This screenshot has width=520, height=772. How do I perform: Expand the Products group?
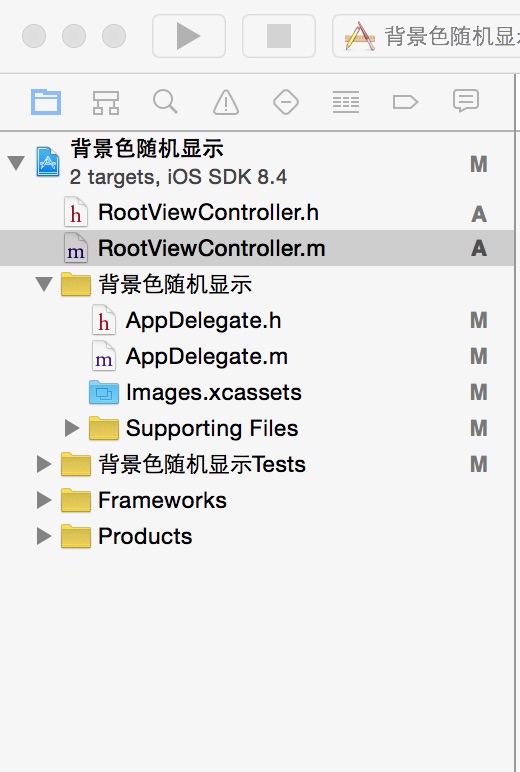point(44,536)
